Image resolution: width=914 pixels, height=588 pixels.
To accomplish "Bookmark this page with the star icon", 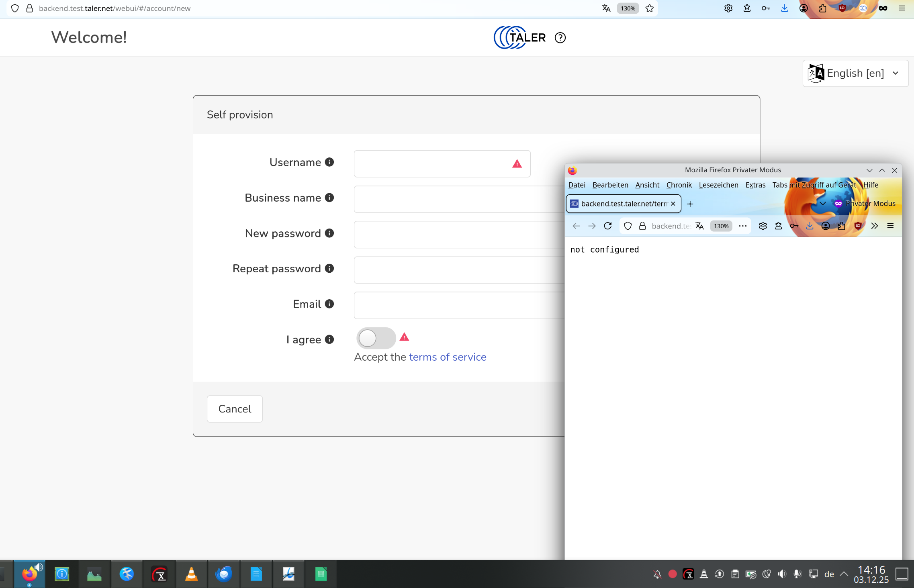I will coord(650,8).
